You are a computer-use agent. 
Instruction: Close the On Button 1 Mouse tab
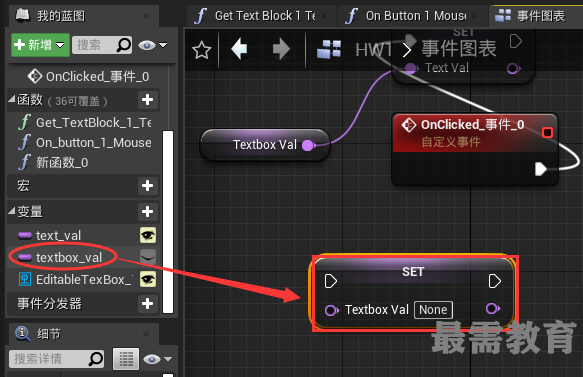pyautogui.click(x=475, y=16)
